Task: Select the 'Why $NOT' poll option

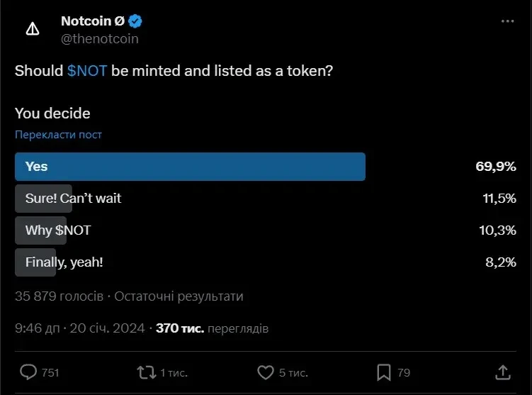Action: 57,230
